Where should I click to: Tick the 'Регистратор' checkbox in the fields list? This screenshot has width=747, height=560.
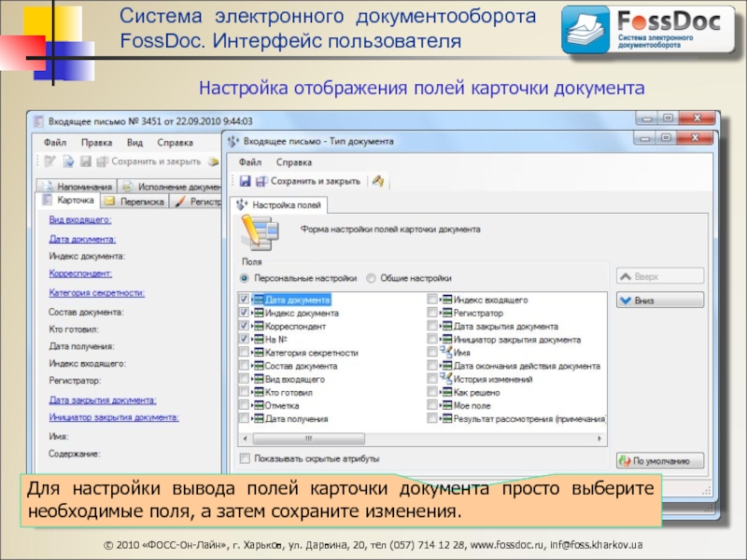(x=432, y=313)
